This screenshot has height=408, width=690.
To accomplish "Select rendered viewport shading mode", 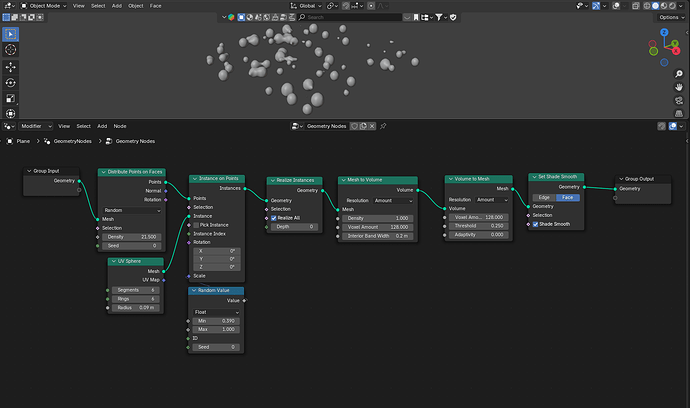I will point(672,6).
